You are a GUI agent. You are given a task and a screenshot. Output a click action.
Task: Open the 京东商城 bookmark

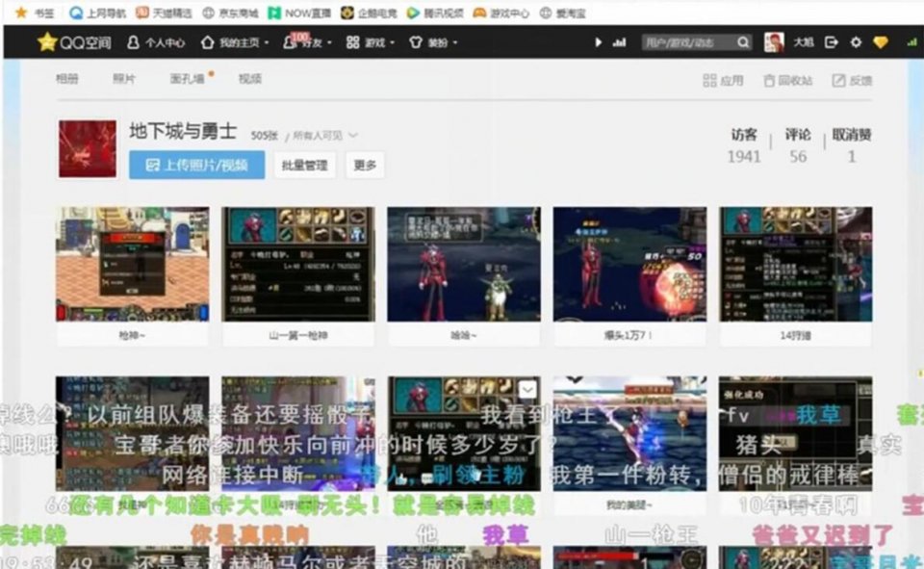point(230,13)
